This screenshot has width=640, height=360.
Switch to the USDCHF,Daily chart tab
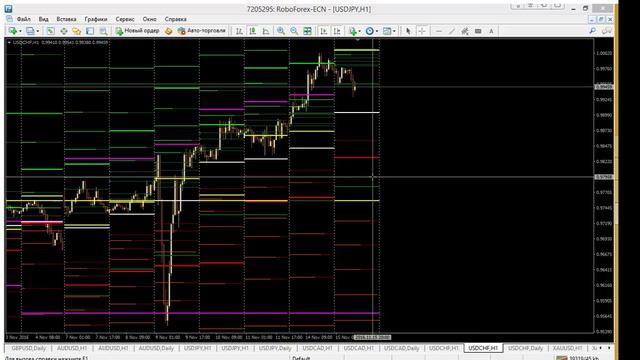click(x=525, y=348)
